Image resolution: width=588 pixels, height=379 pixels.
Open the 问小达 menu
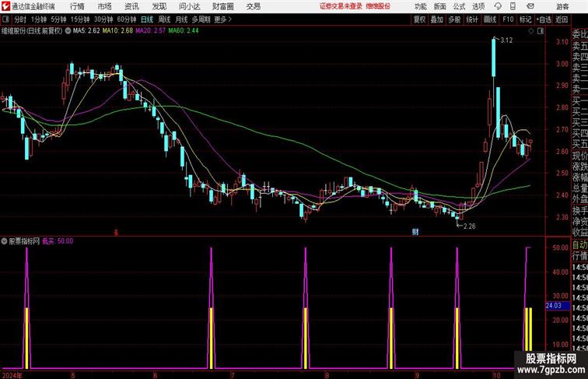(x=189, y=6)
